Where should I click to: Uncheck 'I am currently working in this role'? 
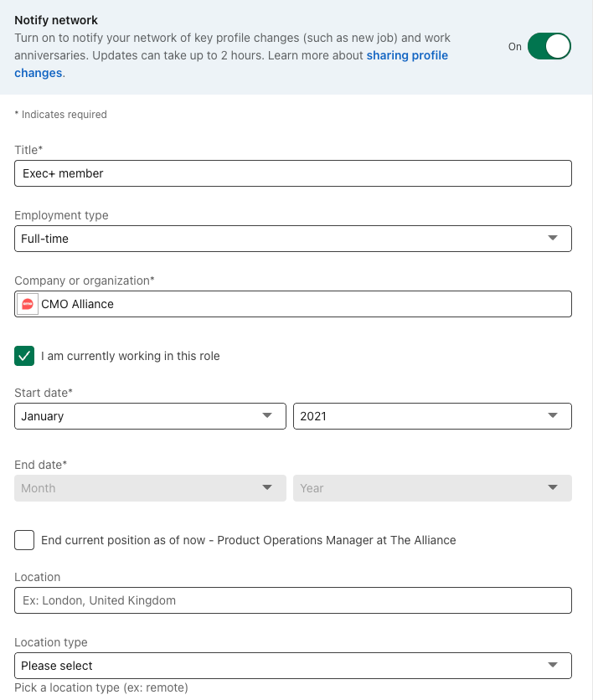(25, 356)
